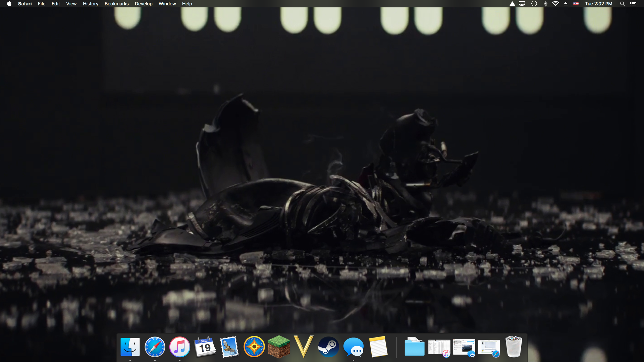This screenshot has height=362, width=644.
Task: Open the Mail stamp icon in Dock
Action: pyautogui.click(x=229, y=347)
